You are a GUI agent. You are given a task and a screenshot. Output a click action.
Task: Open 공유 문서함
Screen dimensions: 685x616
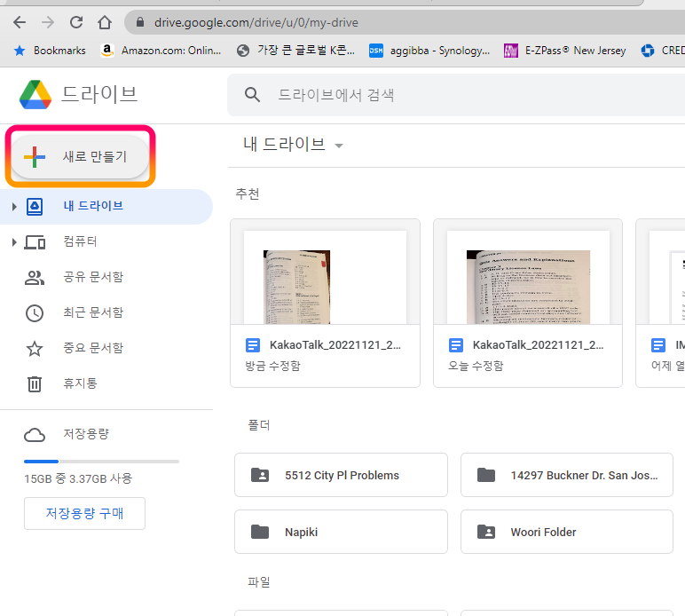(x=93, y=277)
